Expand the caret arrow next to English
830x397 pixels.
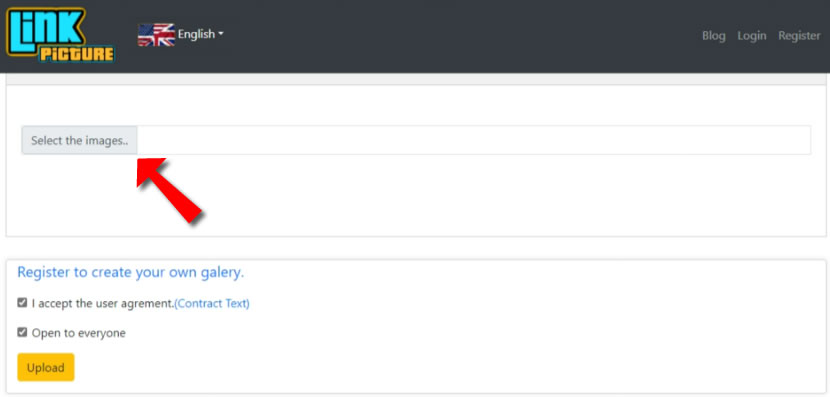coord(221,34)
